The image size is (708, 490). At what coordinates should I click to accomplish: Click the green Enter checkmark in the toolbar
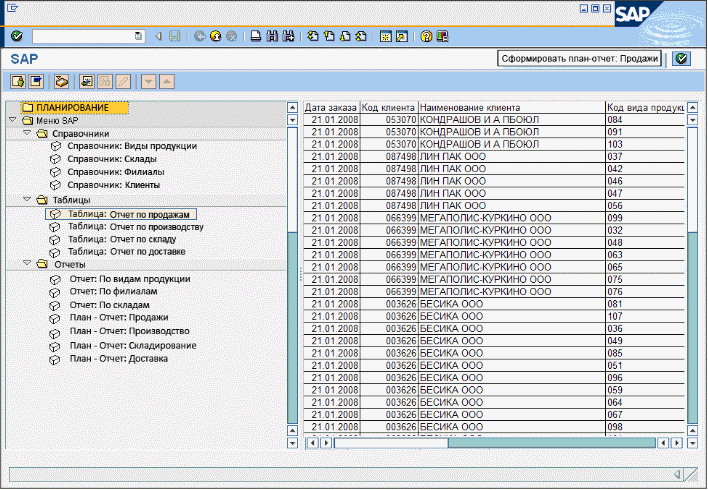coord(17,36)
